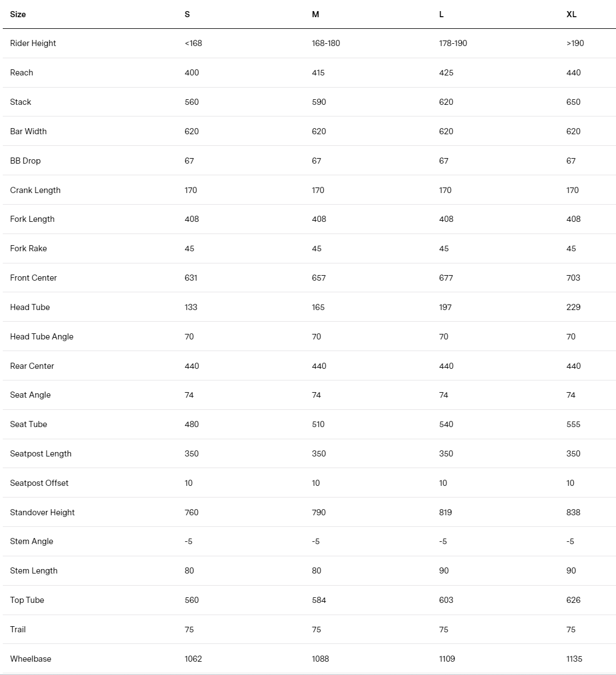Click the Stack row label

[x=21, y=102]
